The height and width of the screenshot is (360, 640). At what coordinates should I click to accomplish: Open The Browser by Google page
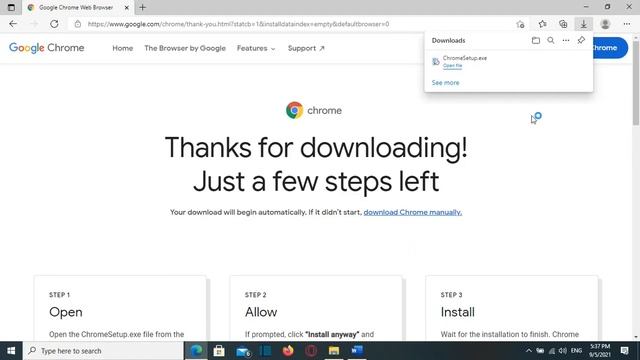[185, 48]
